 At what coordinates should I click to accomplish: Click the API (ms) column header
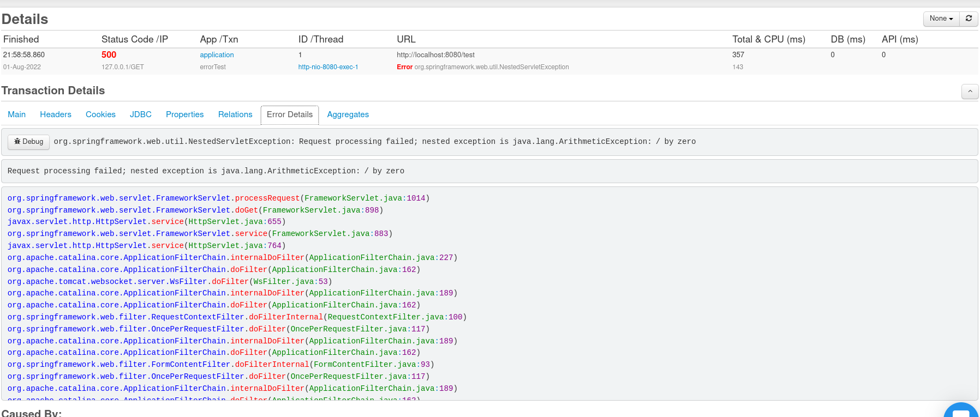(900, 39)
